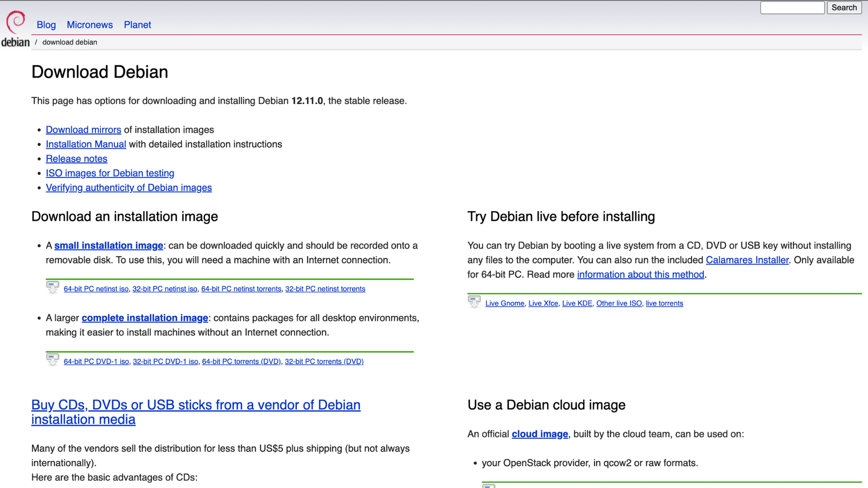Click 'Download an installation image' heading
The image size is (868, 488).
pyautogui.click(x=125, y=216)
